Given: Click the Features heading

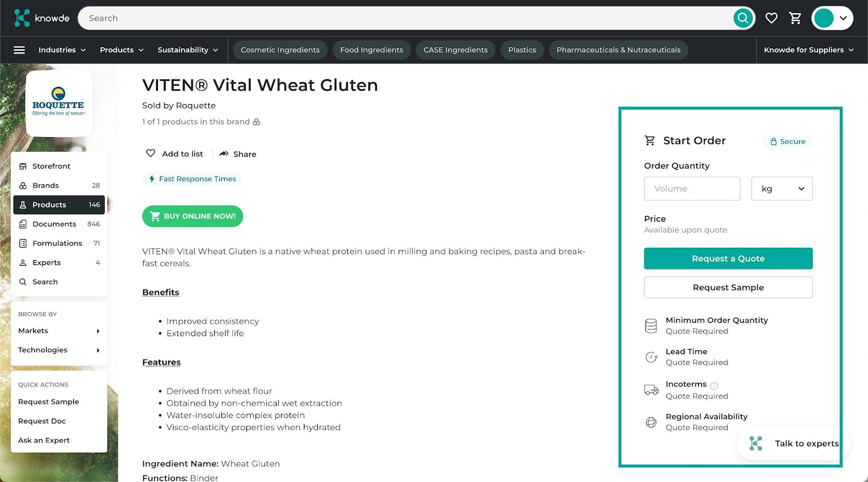Looking at the screenshot, I should [x=161, y=362].
